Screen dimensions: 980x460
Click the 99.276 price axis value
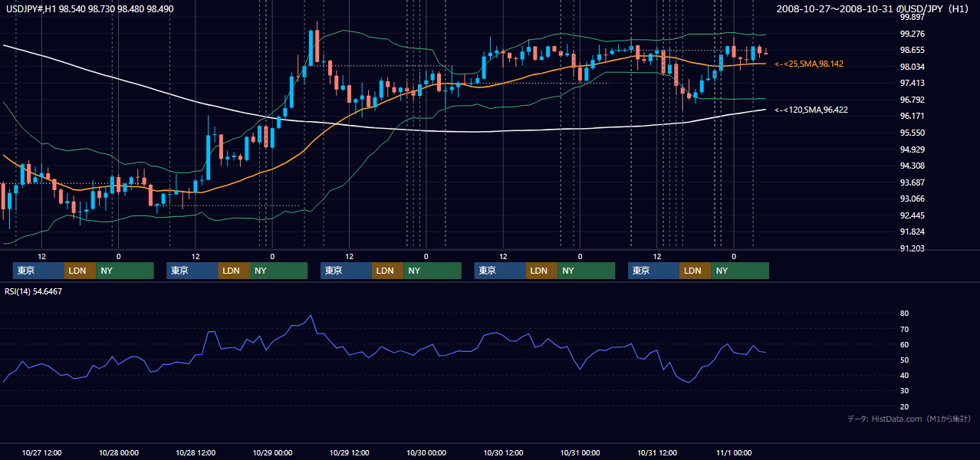[911, 34]
